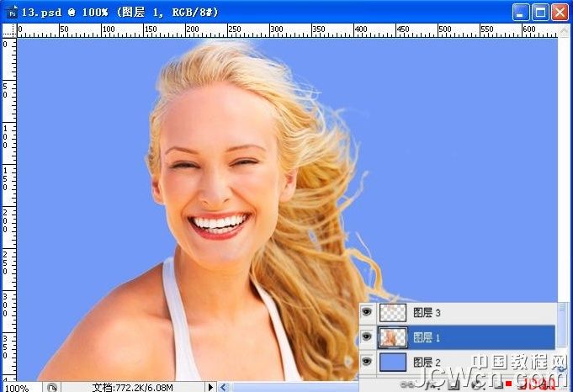Screen dimensions: 573x392
Task: Maximize the 13.psd document window
Action: [540, 11]
